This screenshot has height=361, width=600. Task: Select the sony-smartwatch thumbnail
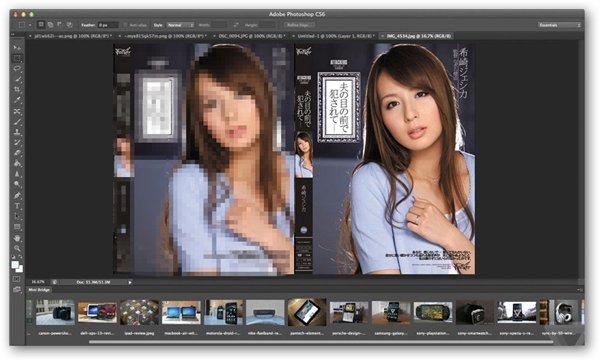point(475,313)
